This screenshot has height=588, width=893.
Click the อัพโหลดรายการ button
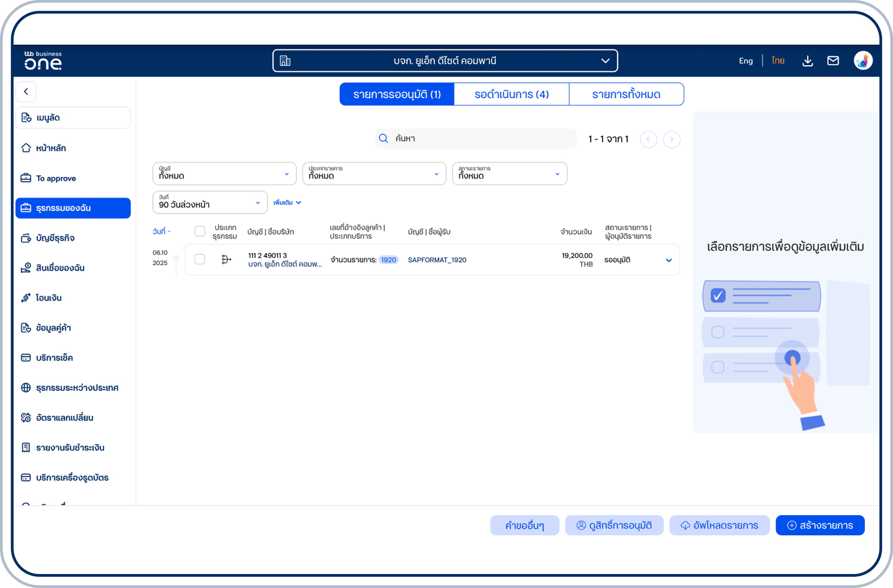tap(719, 525)
